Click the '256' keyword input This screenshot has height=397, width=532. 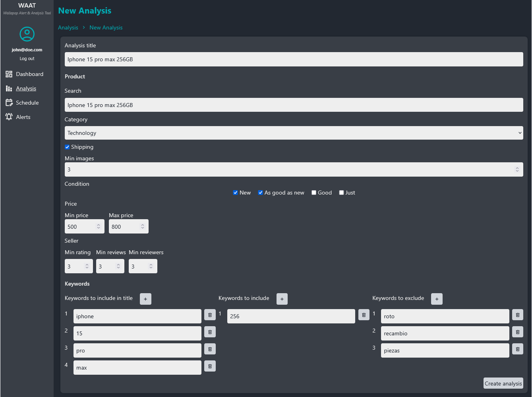(291, 316)
